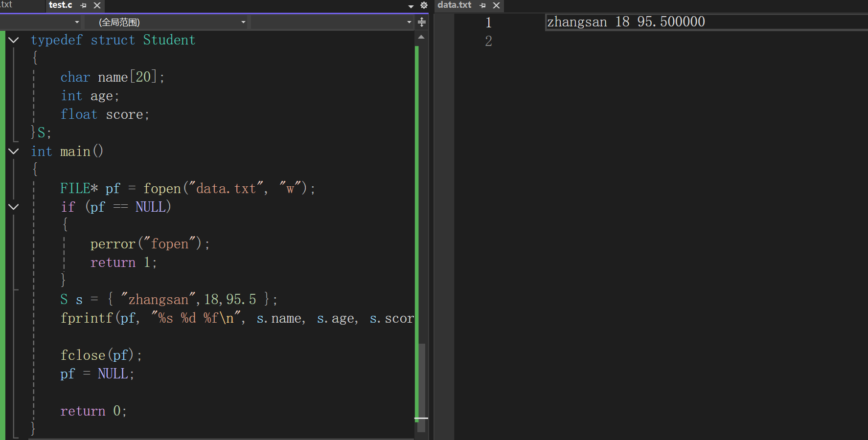Open the editor window settings gear
This screenshot has width=868, height=440.
click(424, 5)
